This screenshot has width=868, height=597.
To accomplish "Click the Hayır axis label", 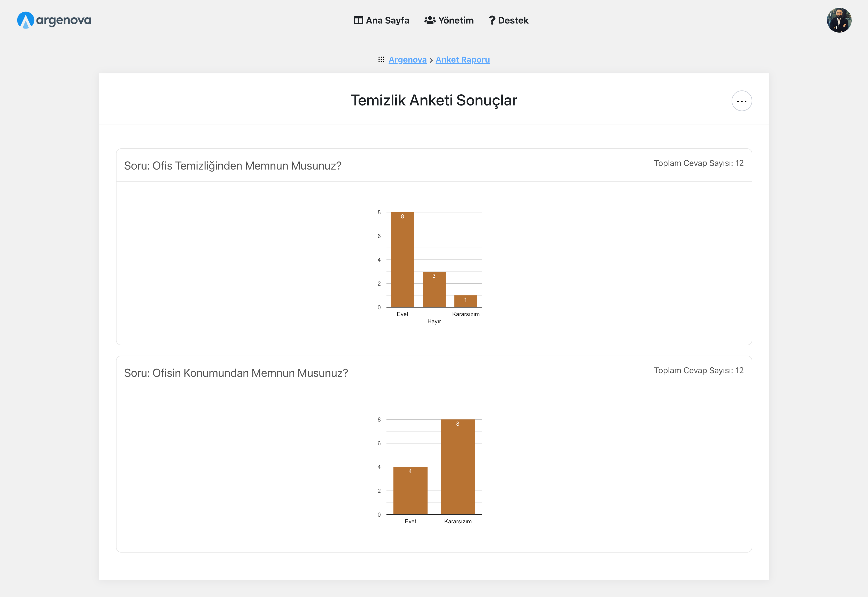I will [434, 321].
